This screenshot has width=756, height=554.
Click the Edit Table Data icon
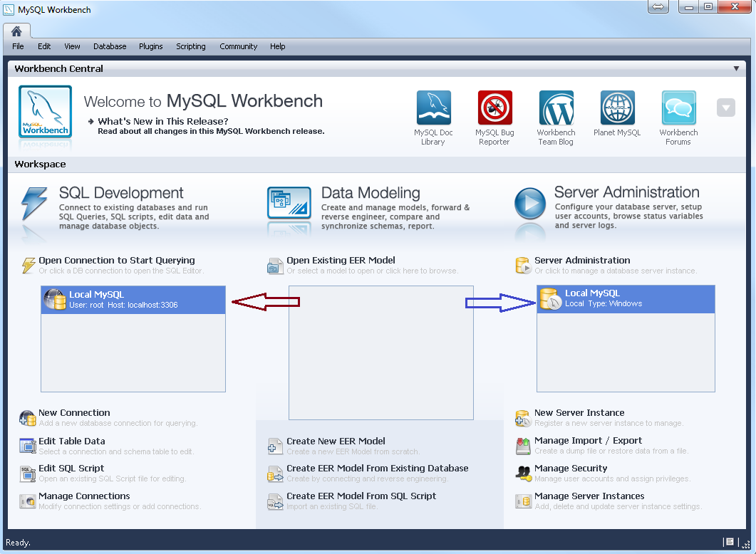(28, 446)
